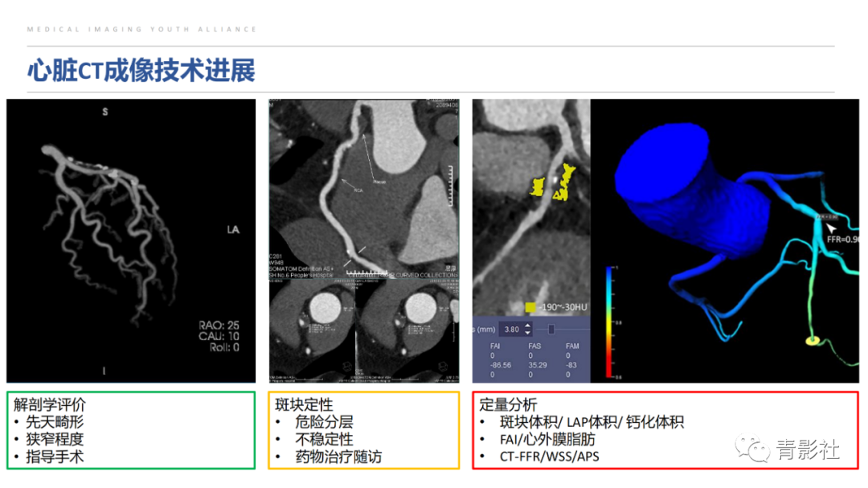Click the 不稳定性 bullet
Image resolution: width=868 pixels, height=488 pixels.
324,439
